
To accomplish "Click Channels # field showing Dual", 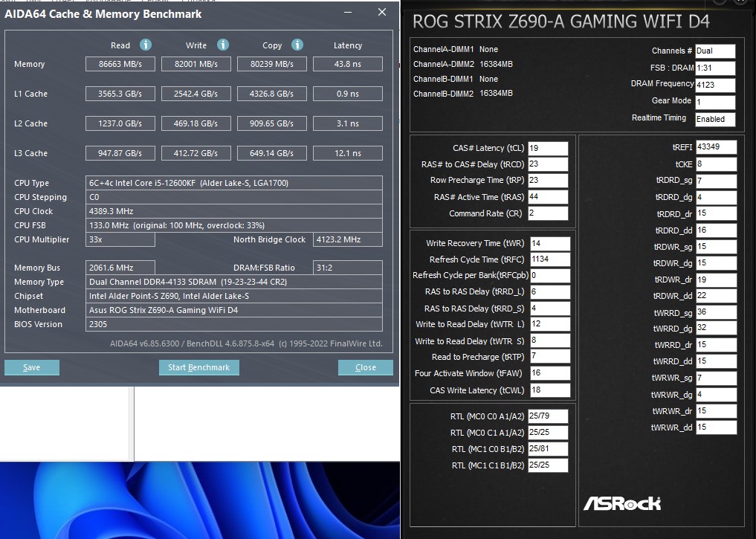I will tap(715, 51).
